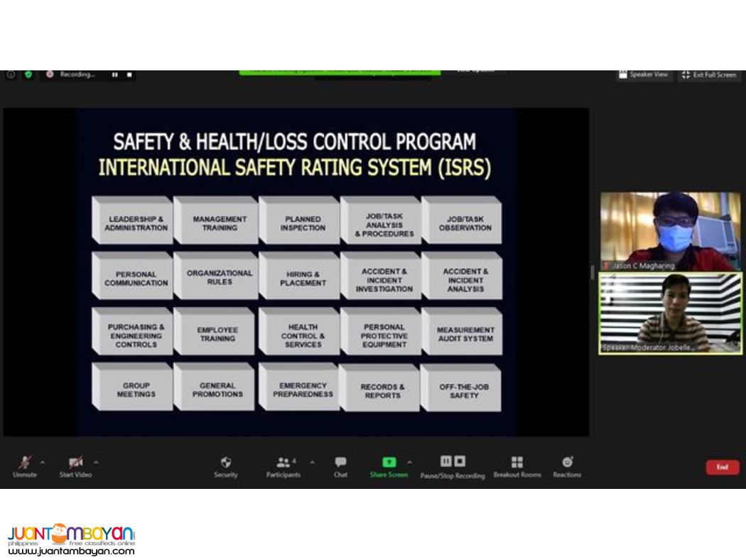Open the Reactions panel
The height and width of the screenshot is (560, 746).
tap(566, 462)
